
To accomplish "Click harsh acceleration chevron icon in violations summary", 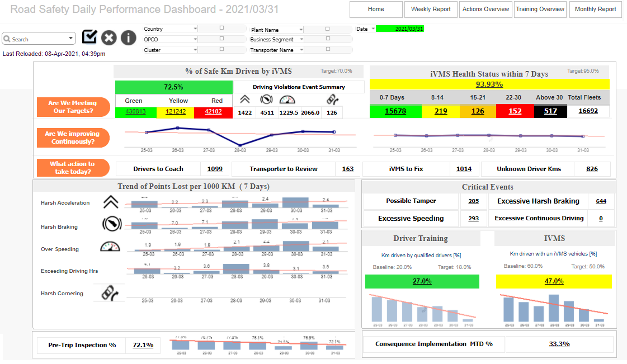I will point(245,100).
